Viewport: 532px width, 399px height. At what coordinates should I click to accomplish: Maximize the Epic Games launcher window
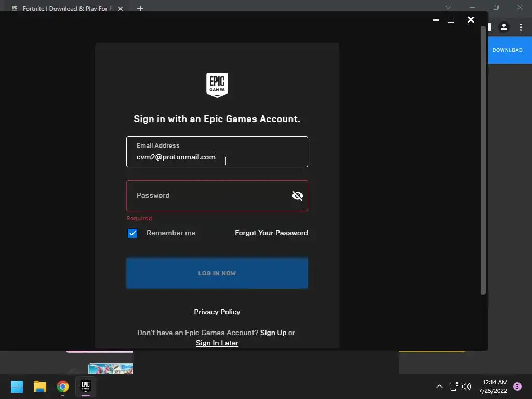tap(451, 20)
